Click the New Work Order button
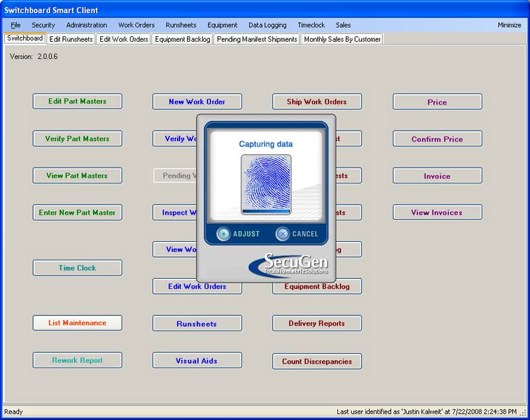This screenshot has height=420, width=530. coord(197,102)
